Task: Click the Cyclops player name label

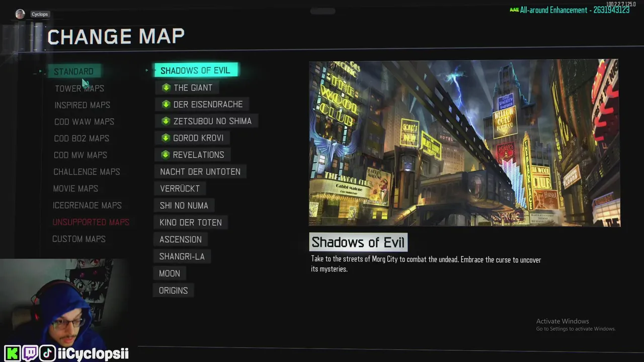Action: pyautogui.click(x=40, y=14)
